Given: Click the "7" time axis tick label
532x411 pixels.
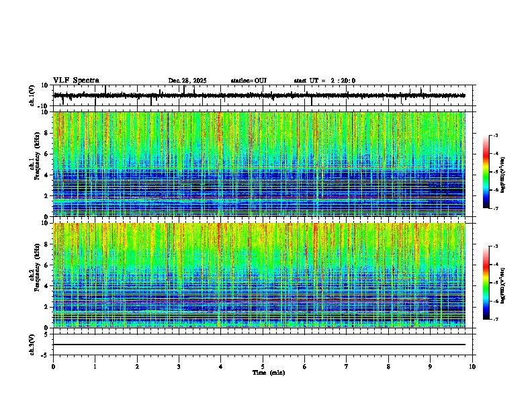Looking at the screenshot, I should click(x=347, y=367).
